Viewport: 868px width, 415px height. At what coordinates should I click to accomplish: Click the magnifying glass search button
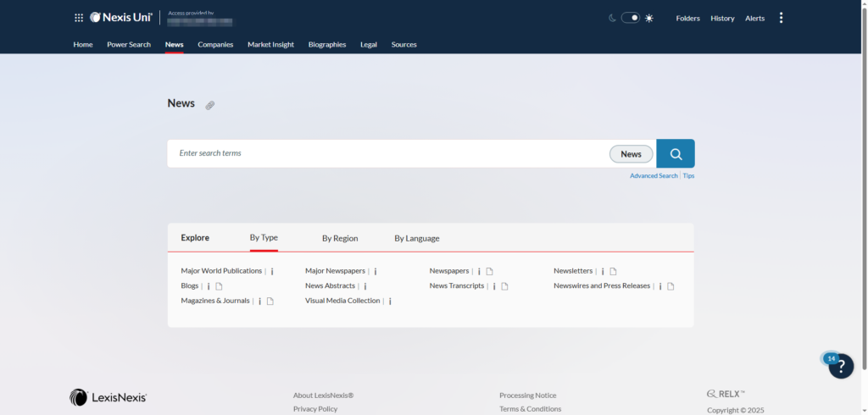click(676, 153)
